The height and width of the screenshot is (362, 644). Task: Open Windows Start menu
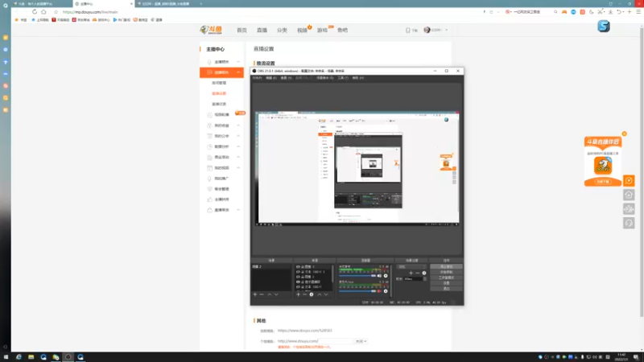coord(6,357)
